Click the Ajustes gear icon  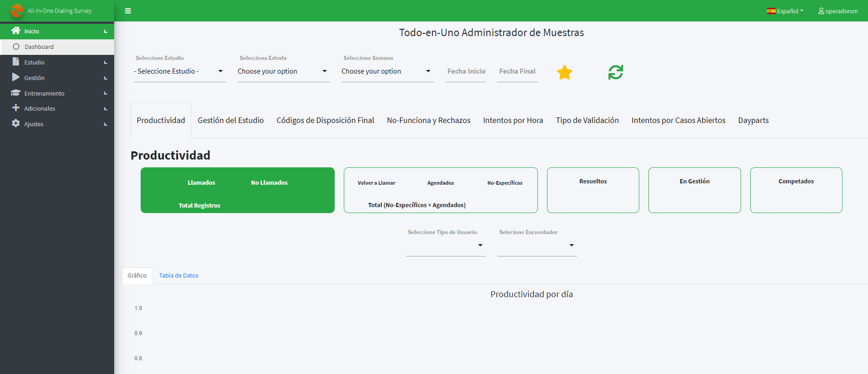pos(16,123)
